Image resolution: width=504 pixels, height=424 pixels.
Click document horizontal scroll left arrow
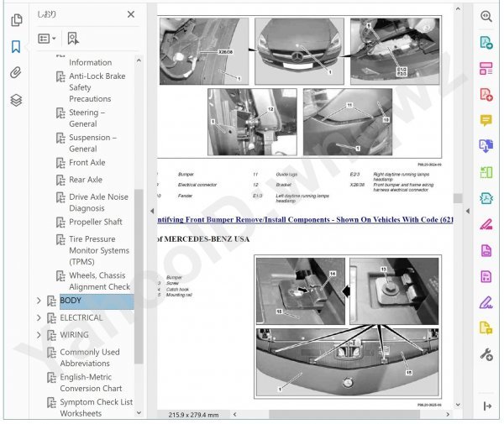click(234, 415)
